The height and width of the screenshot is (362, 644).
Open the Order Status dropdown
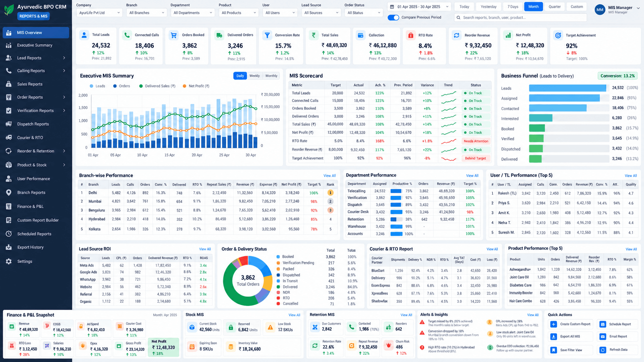(x=363, y=13)
